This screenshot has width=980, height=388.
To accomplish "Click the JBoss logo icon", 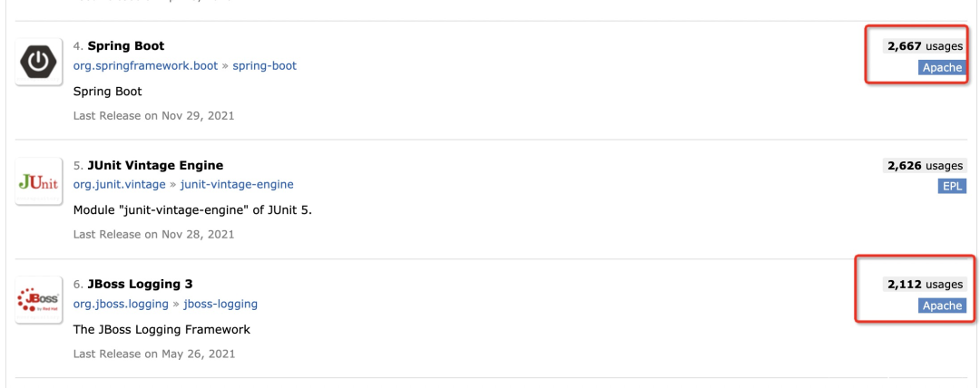I will point(38,301).
